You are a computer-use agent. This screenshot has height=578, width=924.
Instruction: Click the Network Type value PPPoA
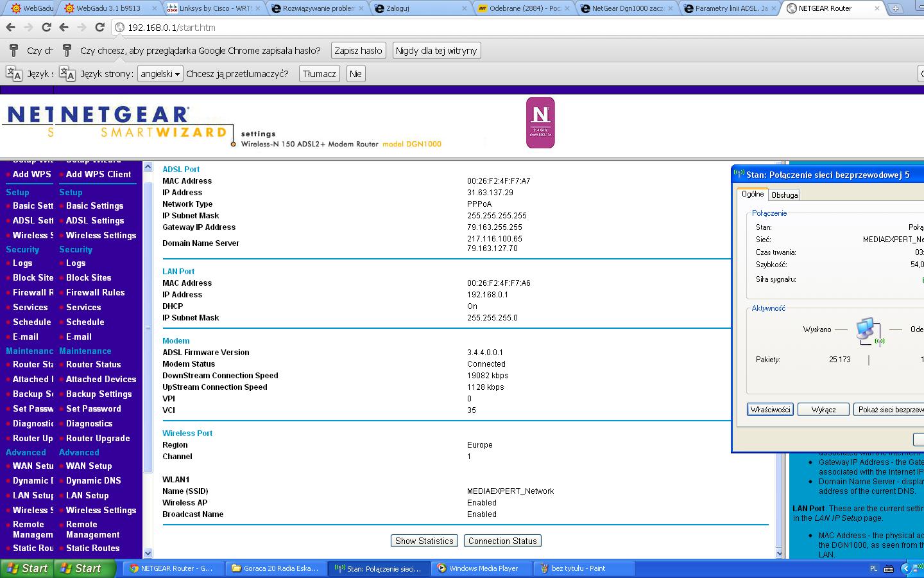pos(479,204)
